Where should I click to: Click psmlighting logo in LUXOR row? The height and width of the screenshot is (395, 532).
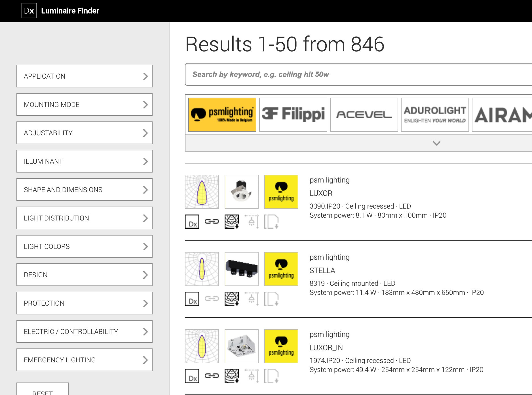point(281,192)
